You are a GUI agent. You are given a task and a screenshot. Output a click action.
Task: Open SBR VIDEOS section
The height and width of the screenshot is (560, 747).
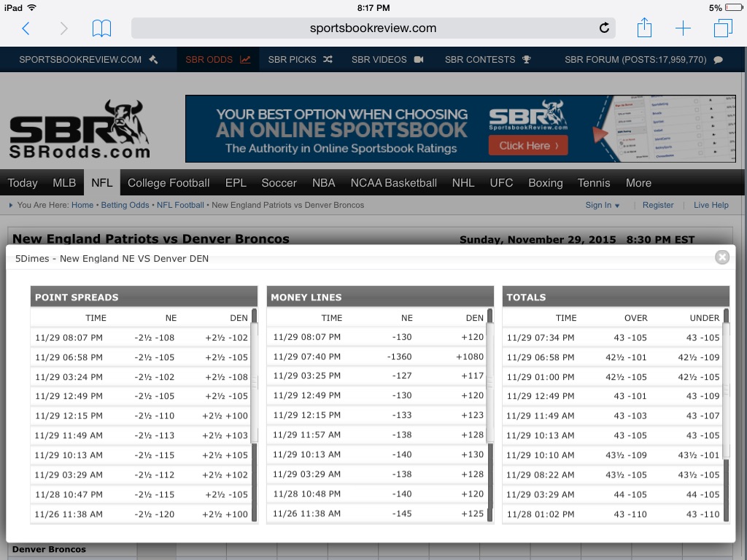pyautogui.click(x=387, y=60)
